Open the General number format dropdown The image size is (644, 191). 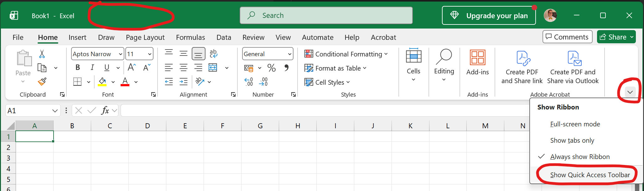290,54
